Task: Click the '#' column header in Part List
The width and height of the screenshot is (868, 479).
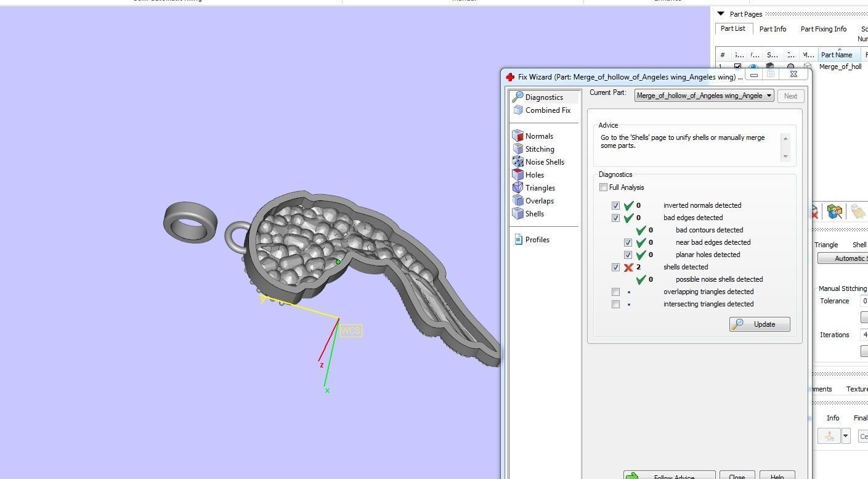Action: tap(723, 55)
